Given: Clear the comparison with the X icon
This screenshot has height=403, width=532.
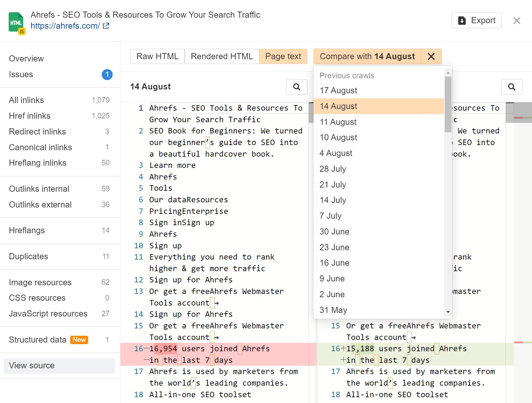Looking at the screenshot, I should (x=431, y=57).
